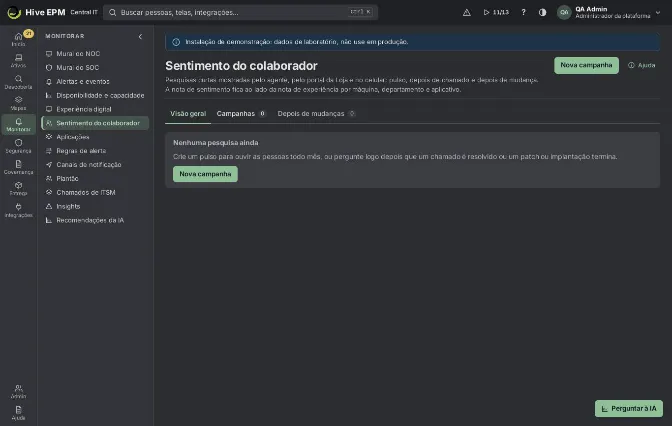The height and width of the screenshot is (426, 672).
Task: Collapse the Monitorar side panel chevron
Action: coord(140,36)
